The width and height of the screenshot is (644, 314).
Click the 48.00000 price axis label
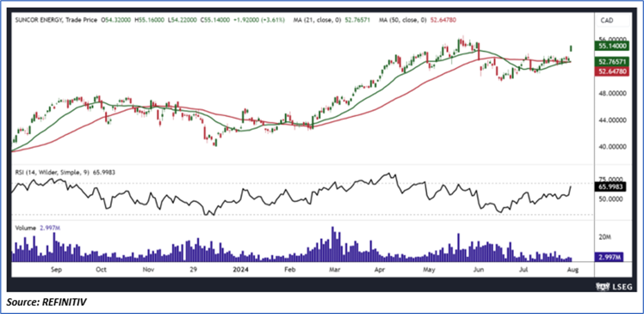[x=612, y=93]
